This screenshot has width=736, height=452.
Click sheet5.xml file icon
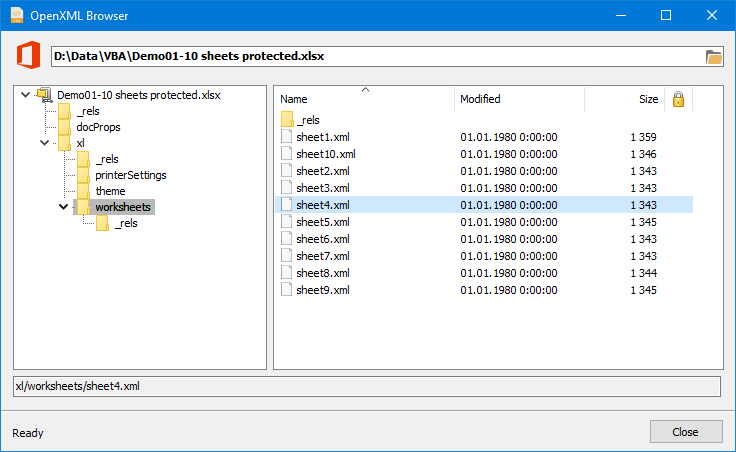pos(286,222)
